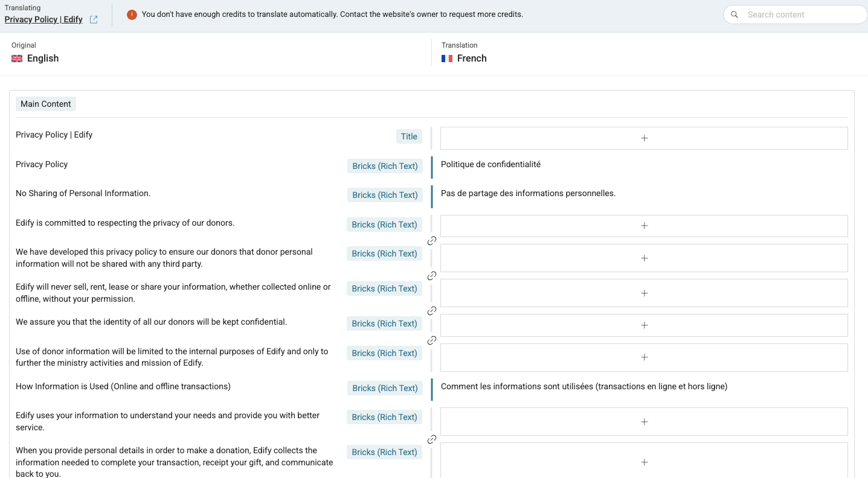The width and height of the screenshot is (868, 478).
Task: Edit translation 'Comment les informations sont utilisées'
Action: (584, 386)
